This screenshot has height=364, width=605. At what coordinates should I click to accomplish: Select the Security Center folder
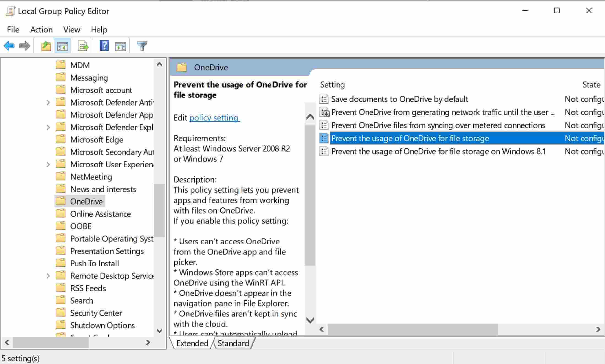point(96,313)
